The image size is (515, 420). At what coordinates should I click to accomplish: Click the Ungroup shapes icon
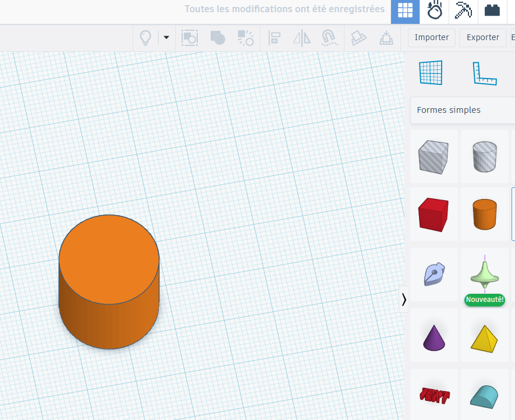click(218, 38)
